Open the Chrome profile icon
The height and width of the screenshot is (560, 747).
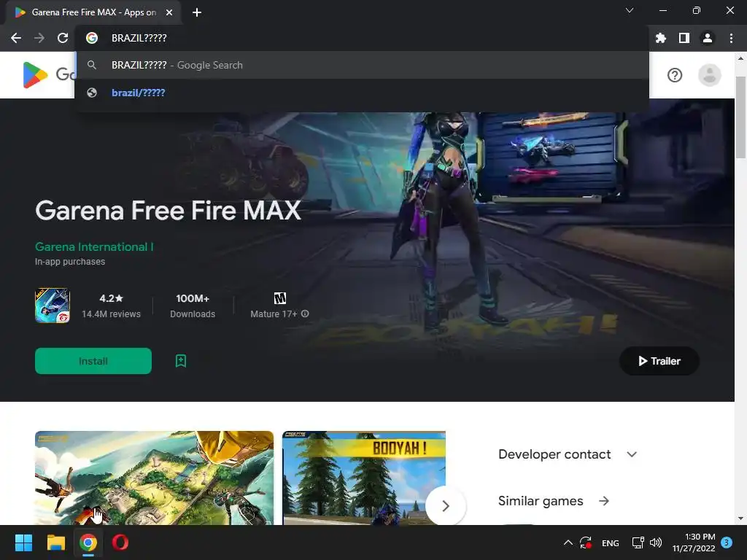point(708,38)
